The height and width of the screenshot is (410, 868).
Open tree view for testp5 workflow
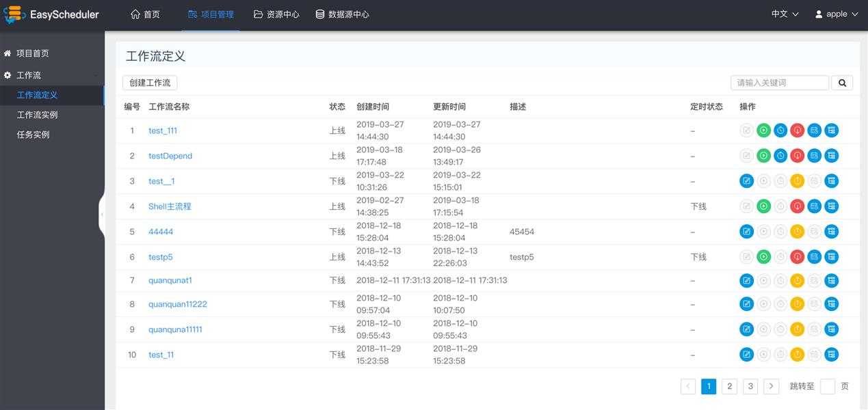831,257
